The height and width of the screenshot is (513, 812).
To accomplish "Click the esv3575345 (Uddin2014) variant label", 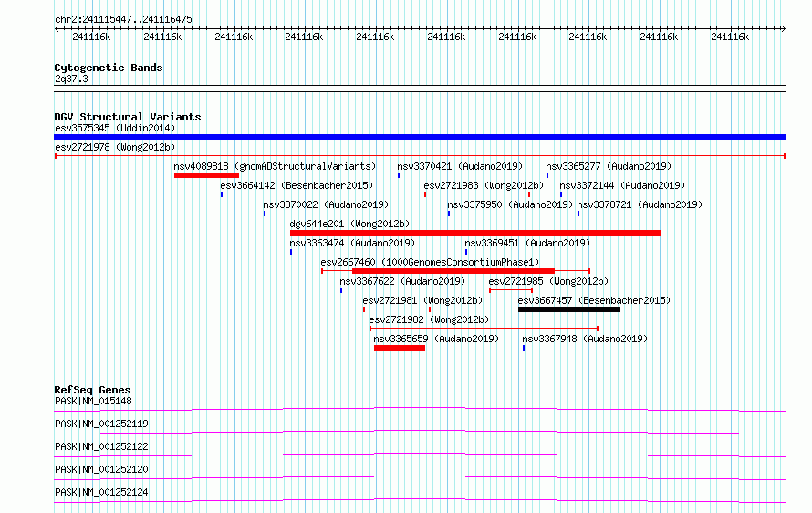I will click(x=115, y=128).
